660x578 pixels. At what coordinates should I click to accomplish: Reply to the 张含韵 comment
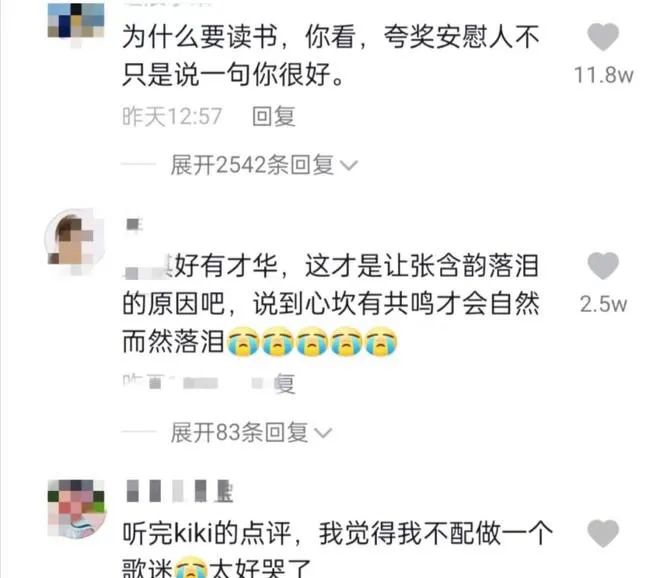click(274, 384)
